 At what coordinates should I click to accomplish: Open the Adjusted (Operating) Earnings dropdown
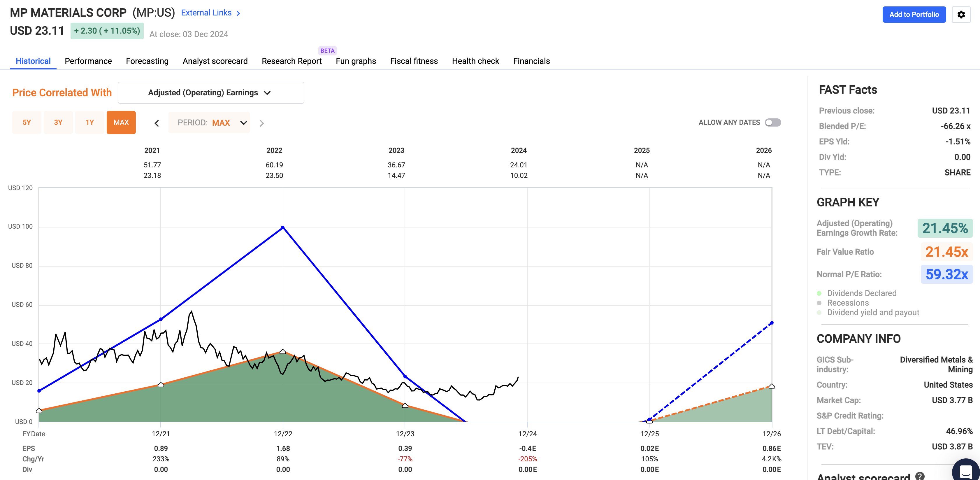coord(211,93)
